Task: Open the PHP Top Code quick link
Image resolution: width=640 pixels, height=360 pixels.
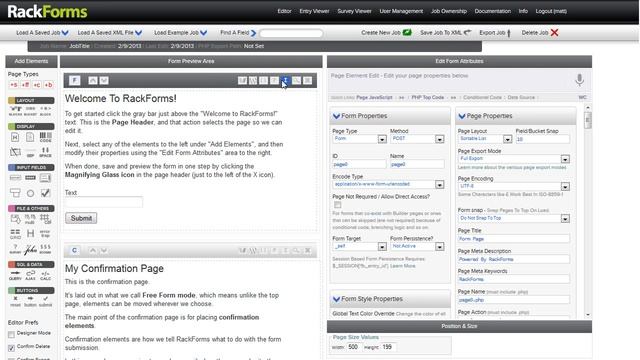Action: click(427, 98)
